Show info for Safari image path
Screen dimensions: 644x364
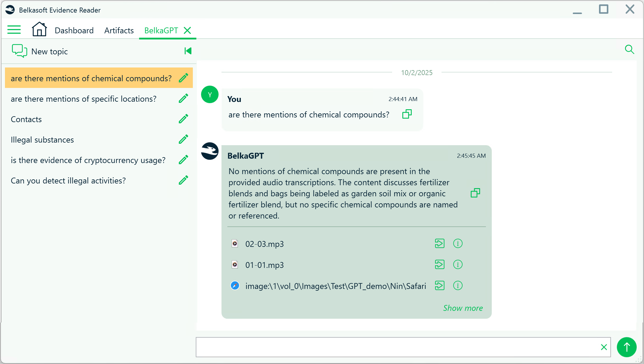(458, 286)
